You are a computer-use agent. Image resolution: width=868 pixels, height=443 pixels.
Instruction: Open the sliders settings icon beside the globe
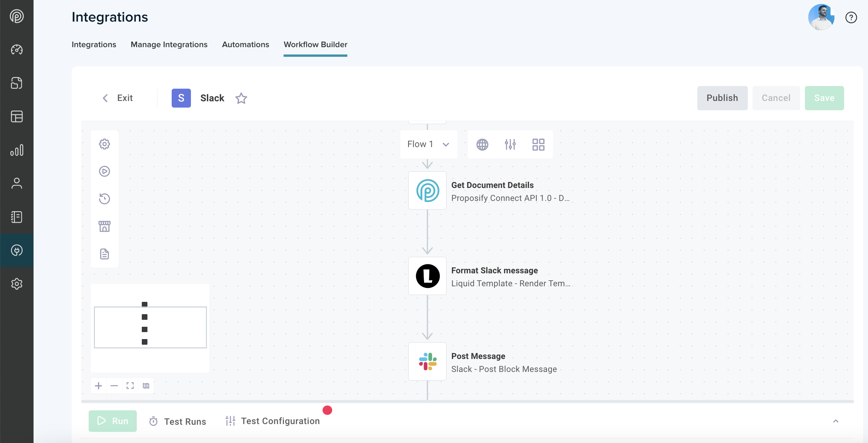tap(510, 144)
